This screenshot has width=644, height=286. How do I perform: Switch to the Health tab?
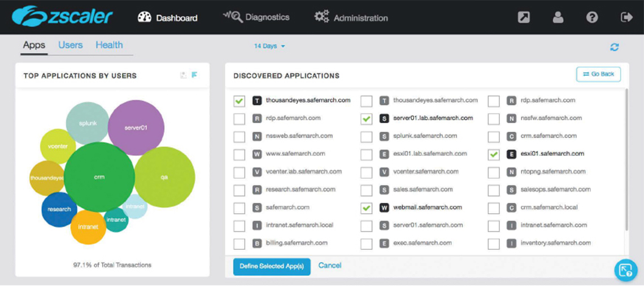pyautogui.click(x=109, y=45)
